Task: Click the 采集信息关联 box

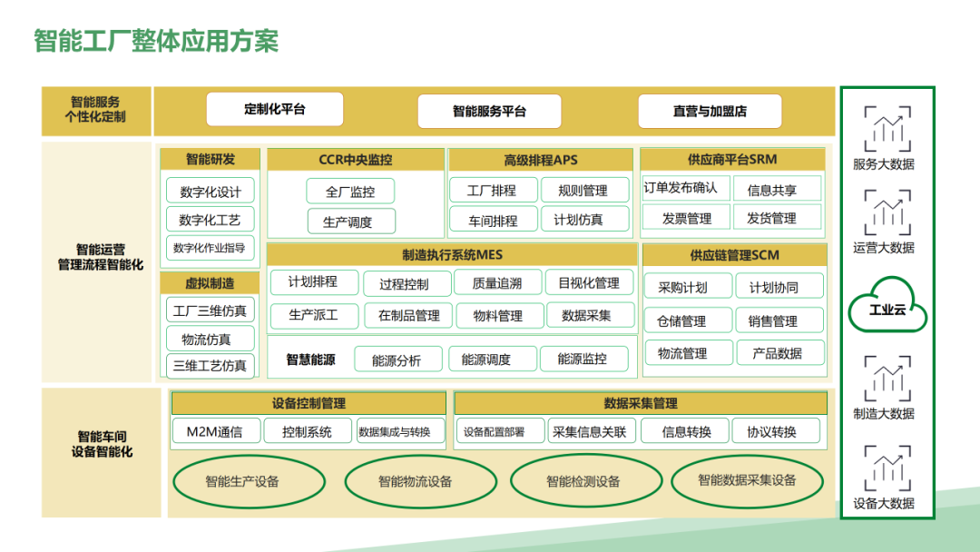Action: pyautogui.click(x=592, y=430)
